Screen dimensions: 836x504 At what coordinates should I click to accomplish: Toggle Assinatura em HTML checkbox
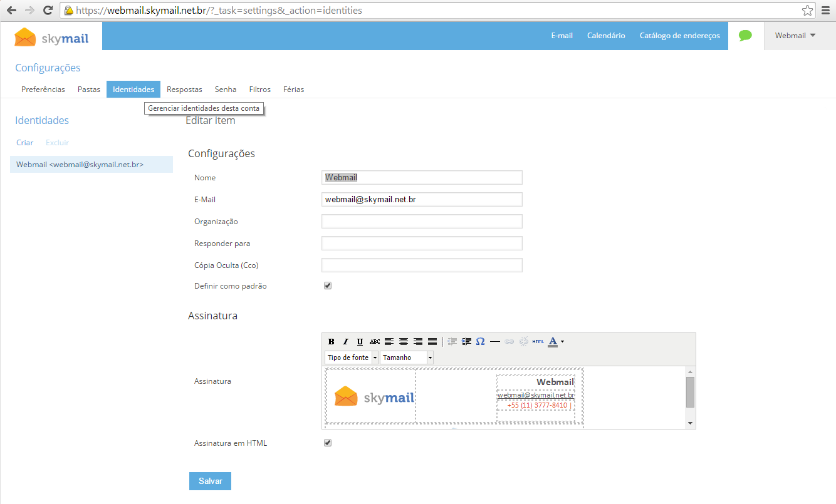(x=327, y=443)
